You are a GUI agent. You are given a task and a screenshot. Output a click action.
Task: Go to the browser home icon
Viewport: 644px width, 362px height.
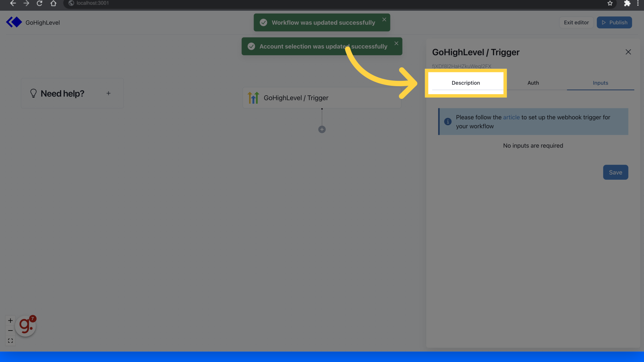coord(53,3)
